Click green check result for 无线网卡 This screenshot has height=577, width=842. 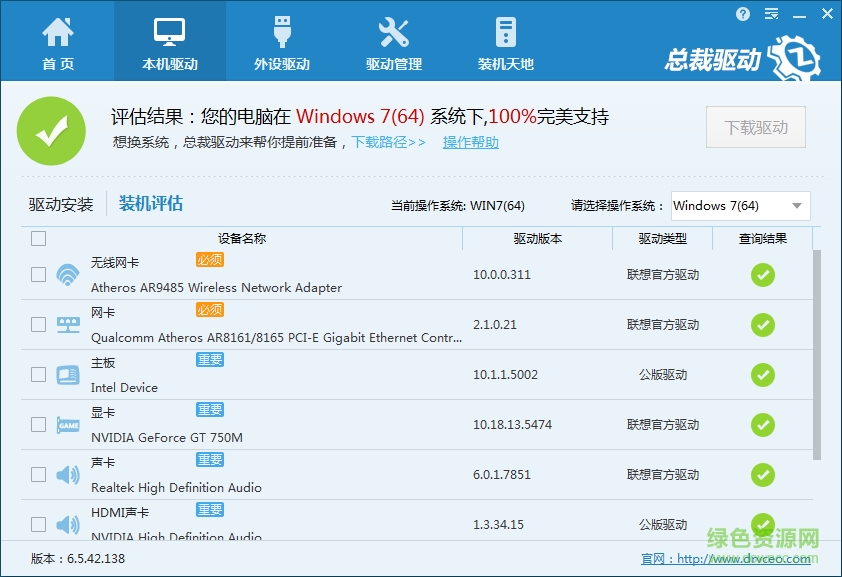(763, 275)
